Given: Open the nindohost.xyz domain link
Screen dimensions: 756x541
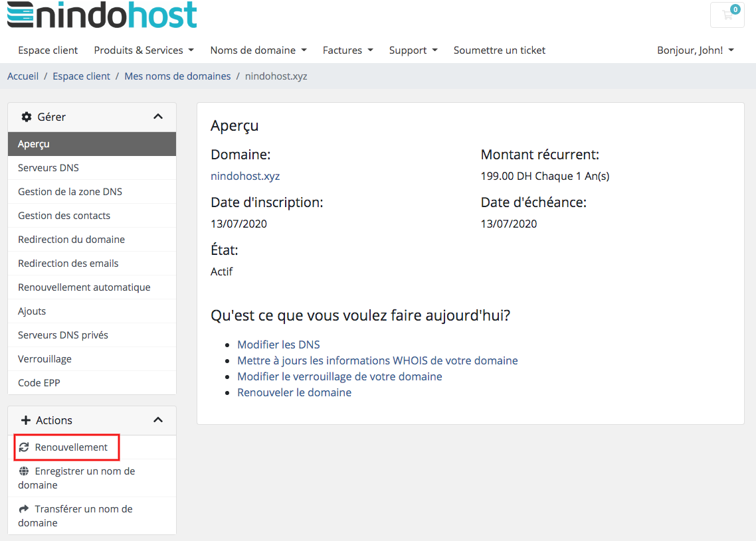Looking at the screenshot, I should click(x=245, y=177).
